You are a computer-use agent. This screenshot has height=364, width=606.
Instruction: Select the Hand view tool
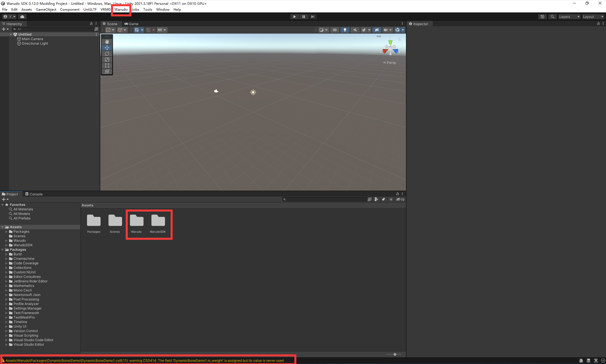click(x=107, y=42)
